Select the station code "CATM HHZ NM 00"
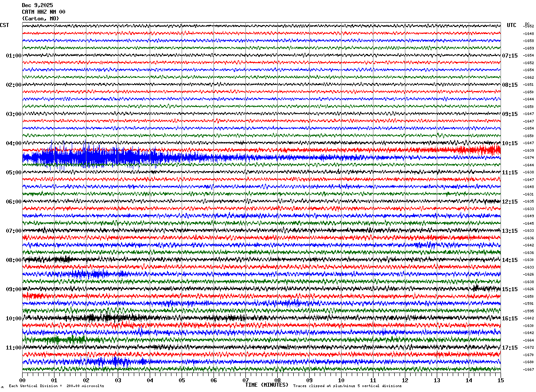The image size is (536, 392). 43,12
